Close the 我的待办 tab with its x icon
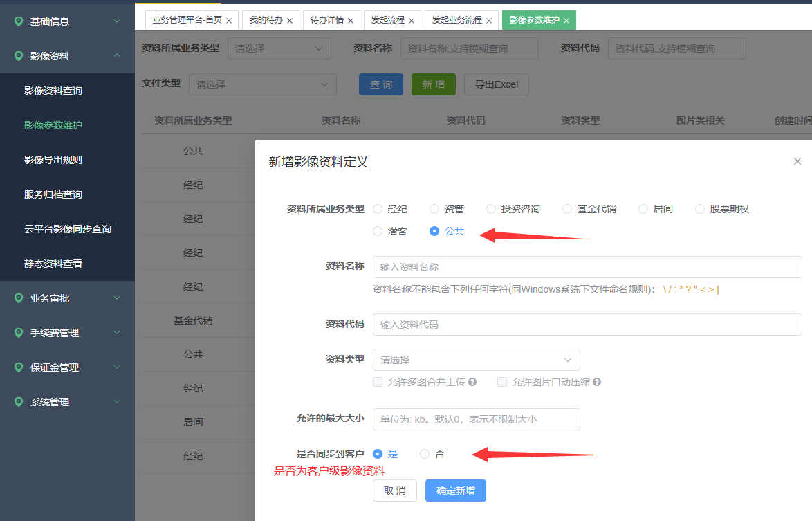The image size is (812, 521). click(x=290, y=21)
